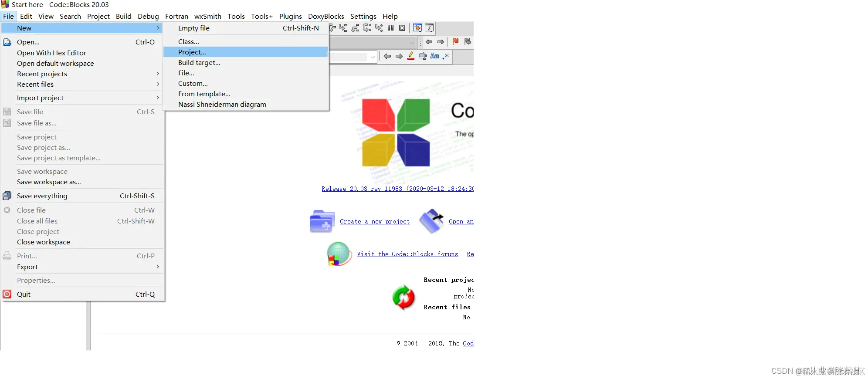Click green-red refresh arrows icon
868x379 pixels.
pos(403,298)
